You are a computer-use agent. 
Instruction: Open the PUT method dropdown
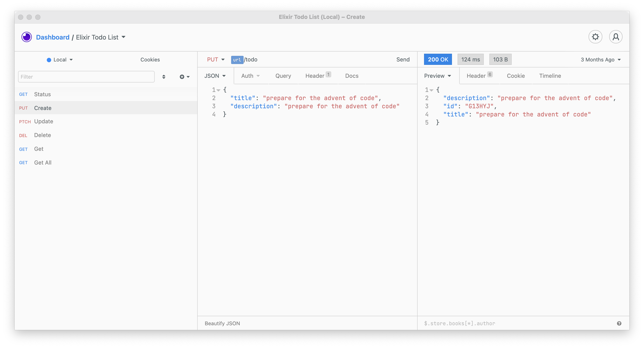pos(215,60)
